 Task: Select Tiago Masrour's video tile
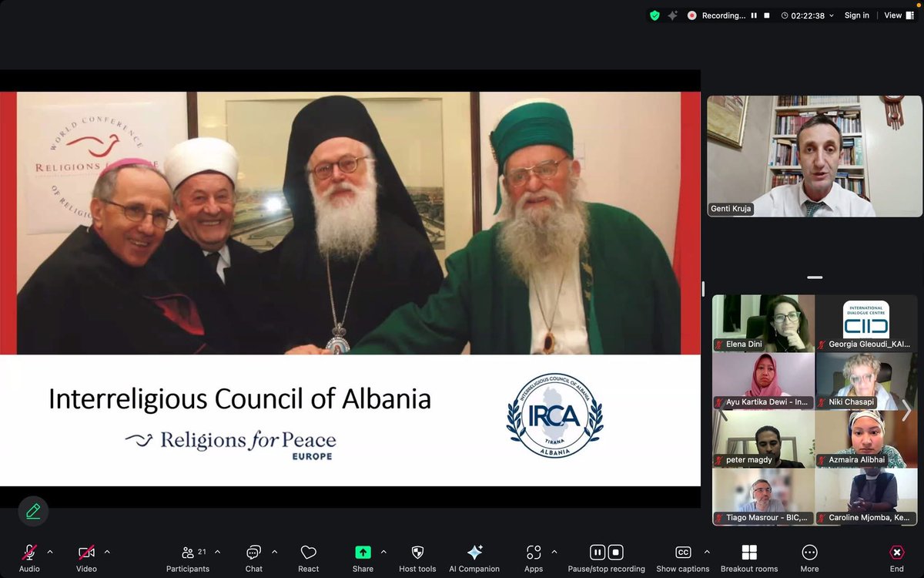pyautogui.click(x=763, y=497)
